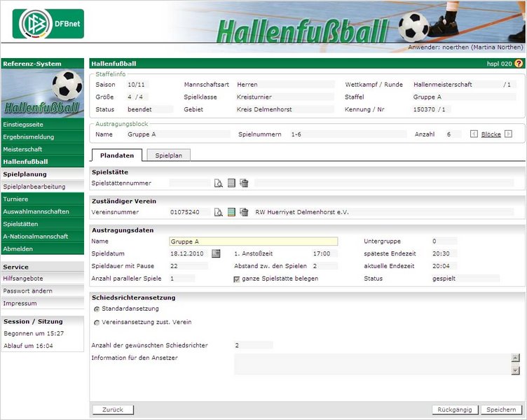527x420 pixels.
Task: Go to next block with right arrow
Action: [508, 134]
